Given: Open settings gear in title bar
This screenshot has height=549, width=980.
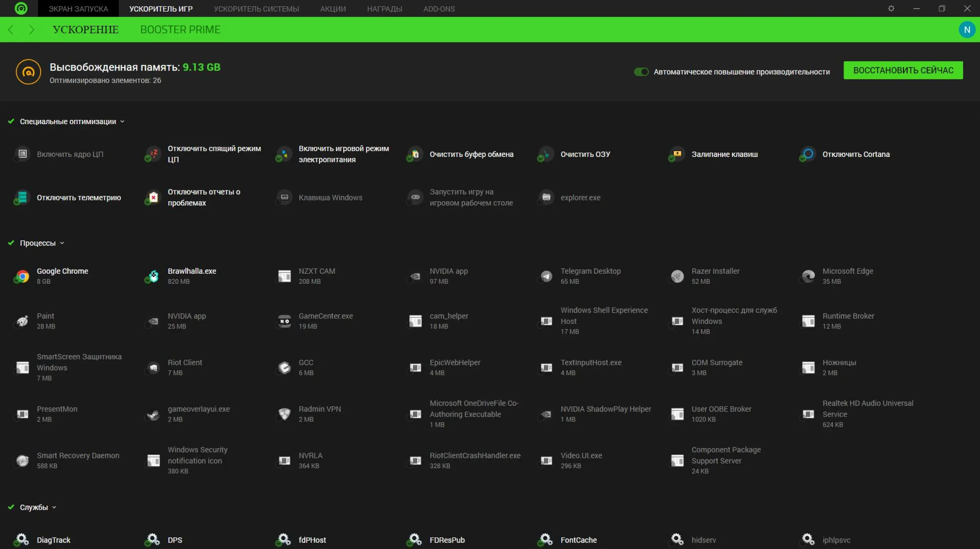Looking at the screenshot, I should click(891, 8).
